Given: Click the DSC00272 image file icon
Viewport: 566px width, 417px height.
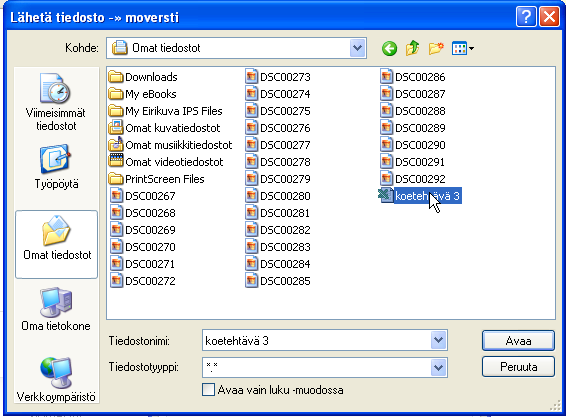Looking at the screenshot, I should point(116,281).
